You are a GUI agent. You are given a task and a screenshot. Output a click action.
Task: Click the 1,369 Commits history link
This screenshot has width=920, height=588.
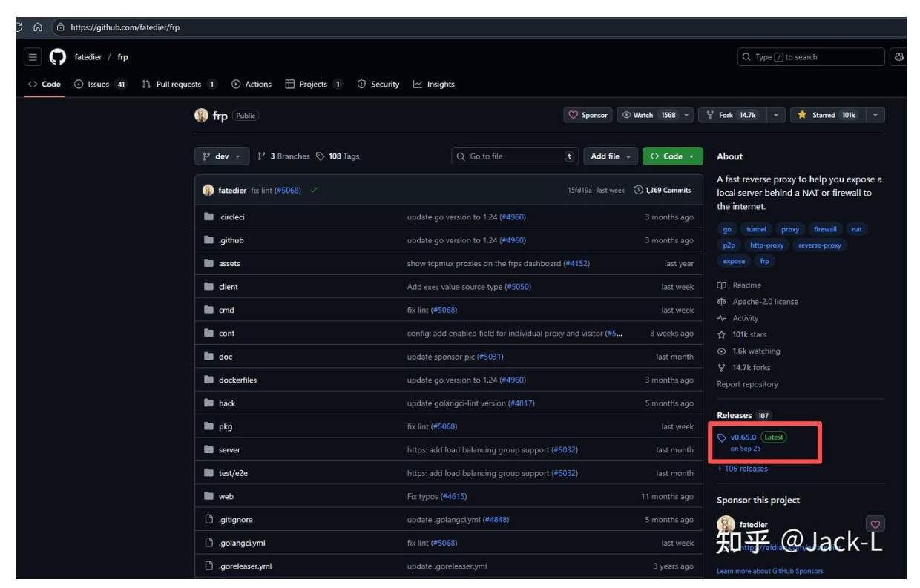point(663,191)
